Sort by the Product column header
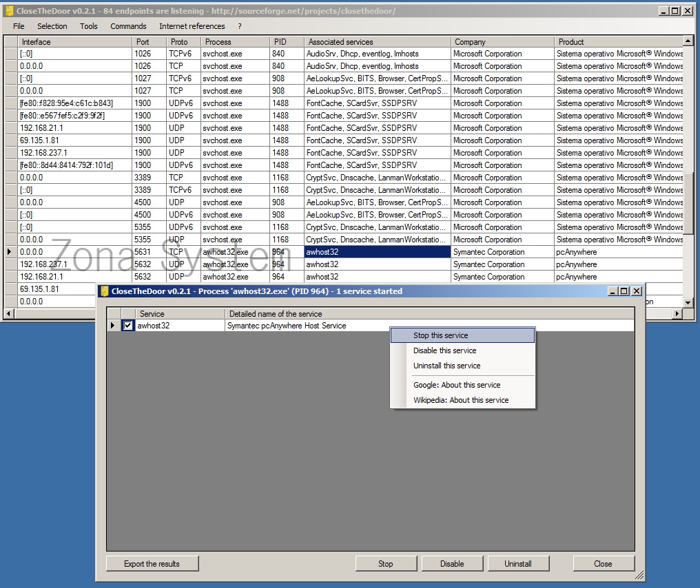This screenshot has height=588, width=700. (x=619, y=41)
